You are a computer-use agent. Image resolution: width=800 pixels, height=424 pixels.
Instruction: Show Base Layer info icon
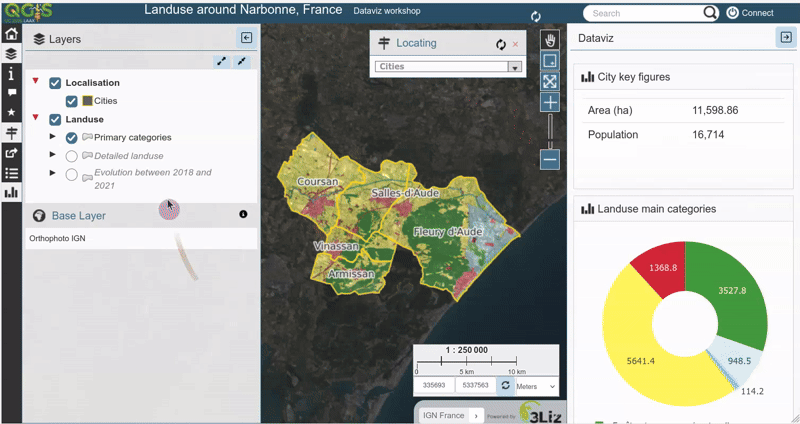243,214
